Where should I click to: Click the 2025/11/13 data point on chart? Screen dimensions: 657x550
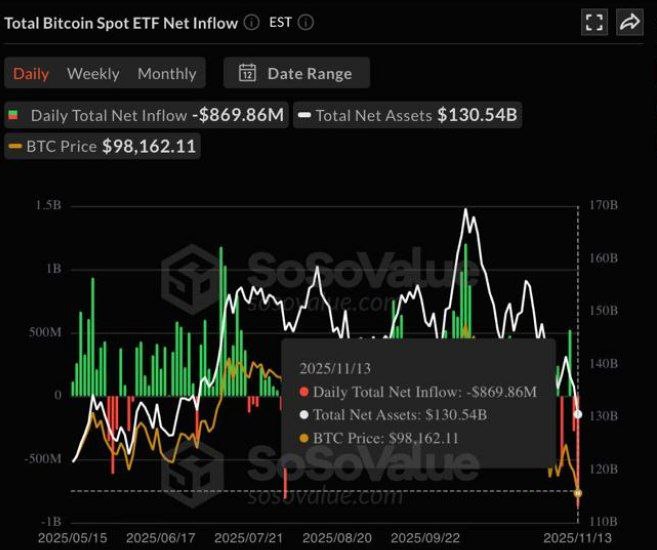(578, 414)
